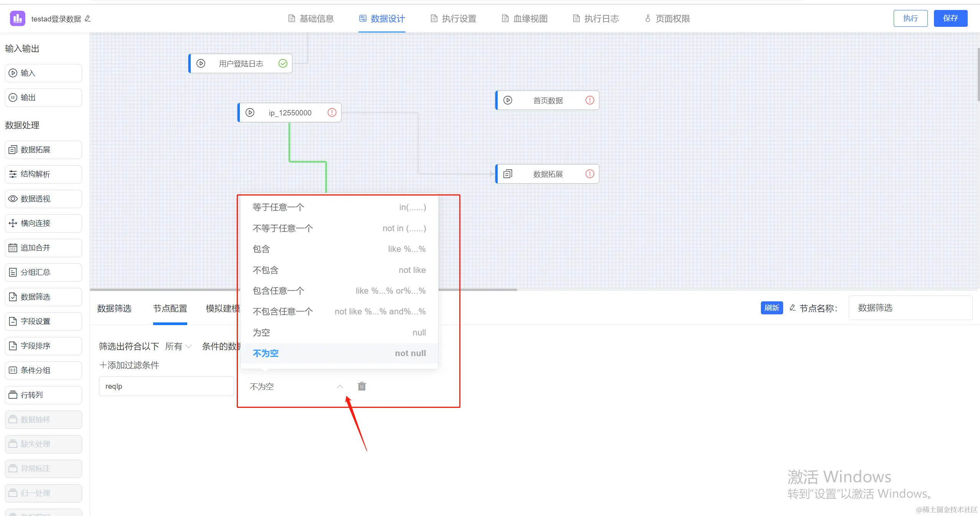Click the 节点名称 input field

(x=910, y=308)
